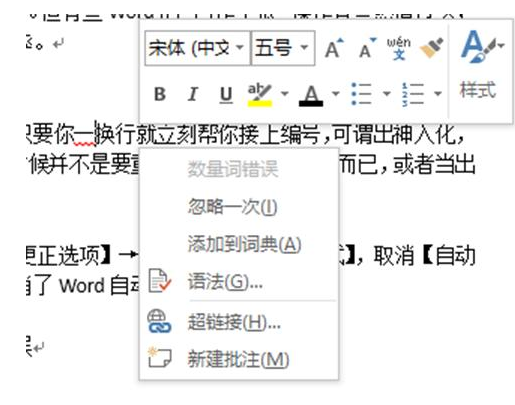Screen dimensions: 515x405
Task: Click the 数量词错误 menu header
Action: 233,169
